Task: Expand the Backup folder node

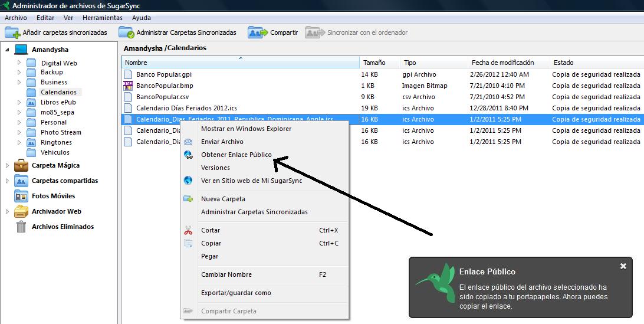Action: click(x=19, y=72)
